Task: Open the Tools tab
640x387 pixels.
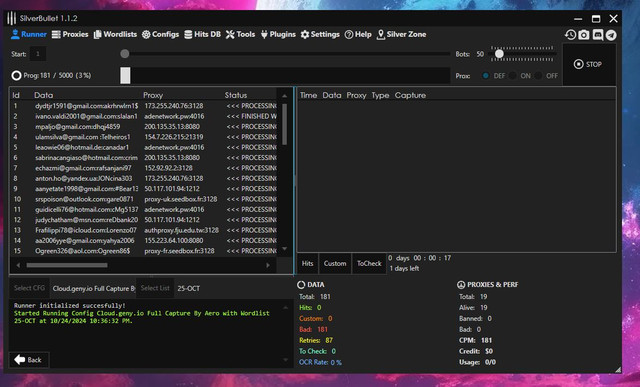Action: coord(240,34)
